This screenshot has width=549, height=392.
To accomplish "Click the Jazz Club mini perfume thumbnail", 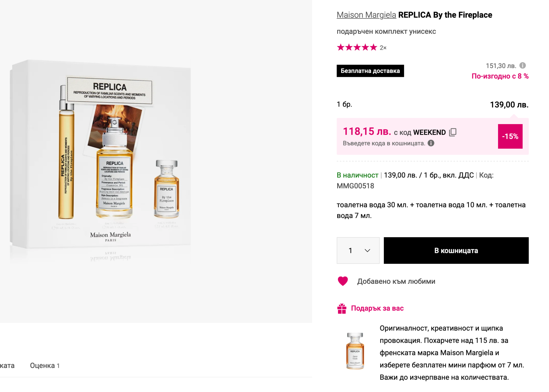I will click(355, 351).
